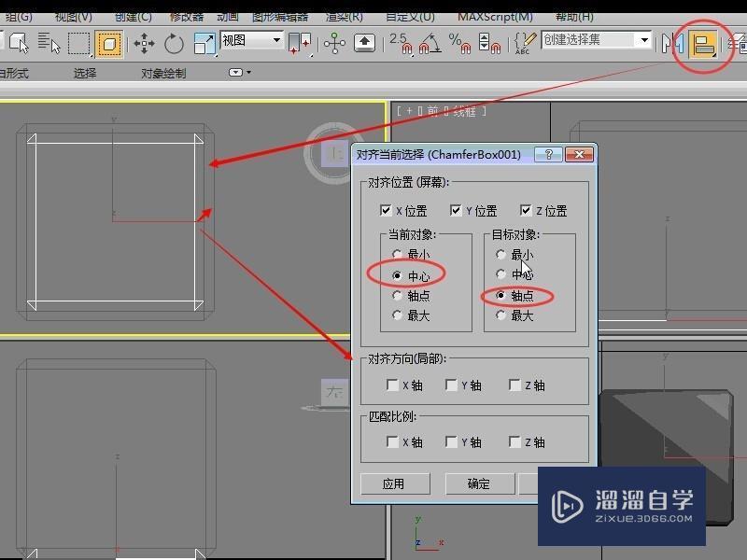The image size is (747, 560).
Task: Select Minimum for Target Object
Action: [500, 254]
